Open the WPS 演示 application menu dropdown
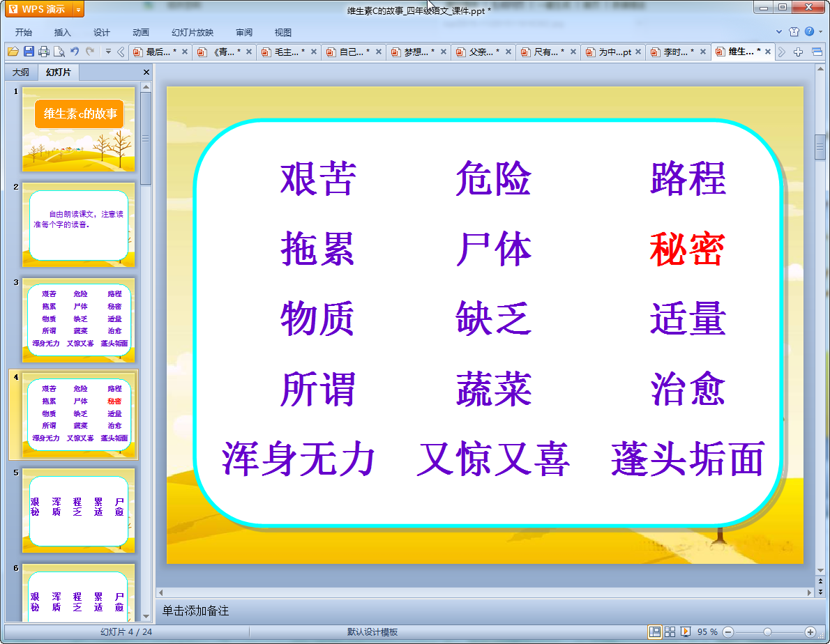This screenshot has width=830, height=644. click(77, 9)
